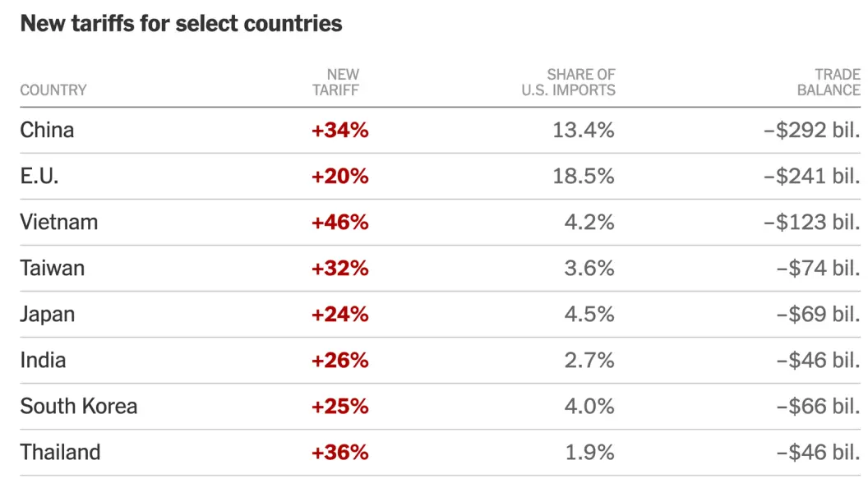
Task: Click the SHARE OF U.S. IMPORTS header
Action: (x=569, y=82)
